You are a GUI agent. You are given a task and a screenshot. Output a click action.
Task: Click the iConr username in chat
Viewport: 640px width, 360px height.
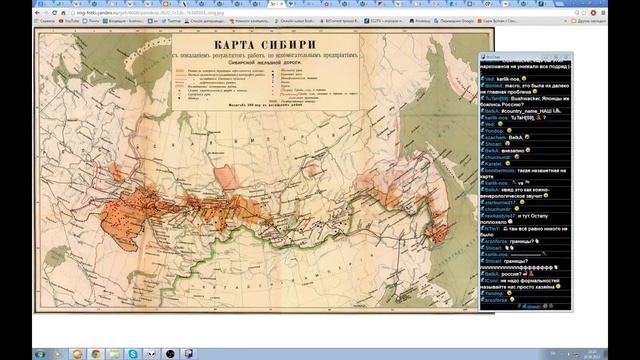pos(491,281)
